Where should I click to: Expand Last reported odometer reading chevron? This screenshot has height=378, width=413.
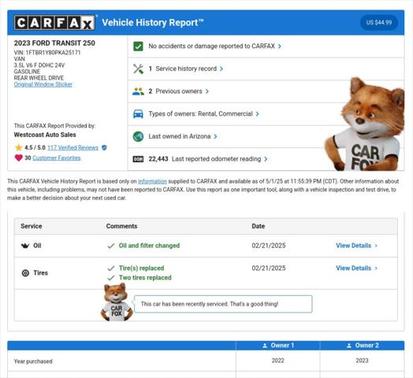pyautogui.click(x=266, y=159)
